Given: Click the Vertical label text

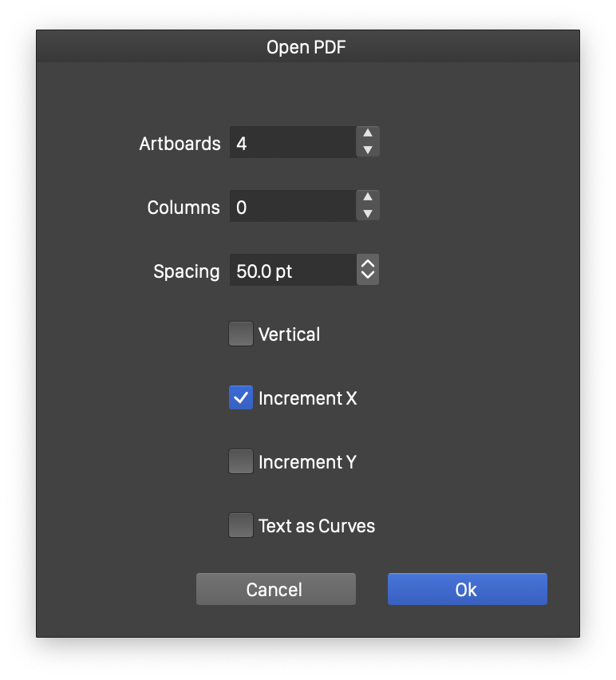Looking at the screenshot, I should tap(289, 334).
